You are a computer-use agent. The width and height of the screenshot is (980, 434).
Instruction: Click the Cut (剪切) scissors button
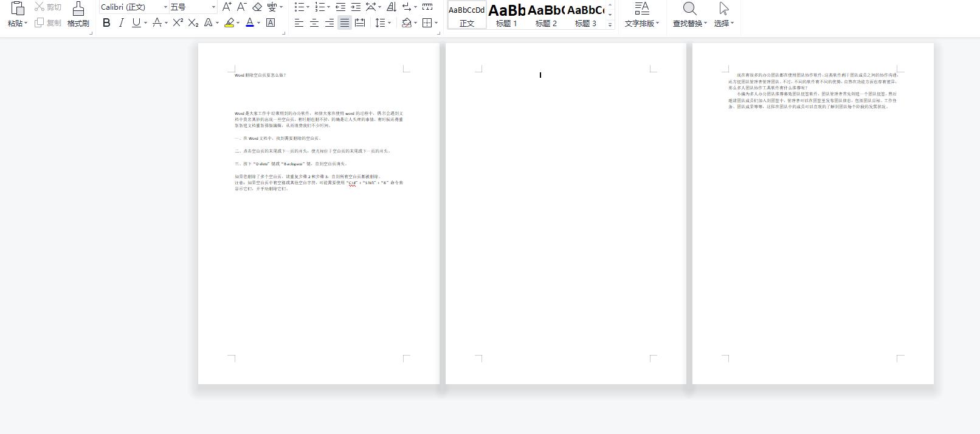pyautogui.click(x=47, y=7)
